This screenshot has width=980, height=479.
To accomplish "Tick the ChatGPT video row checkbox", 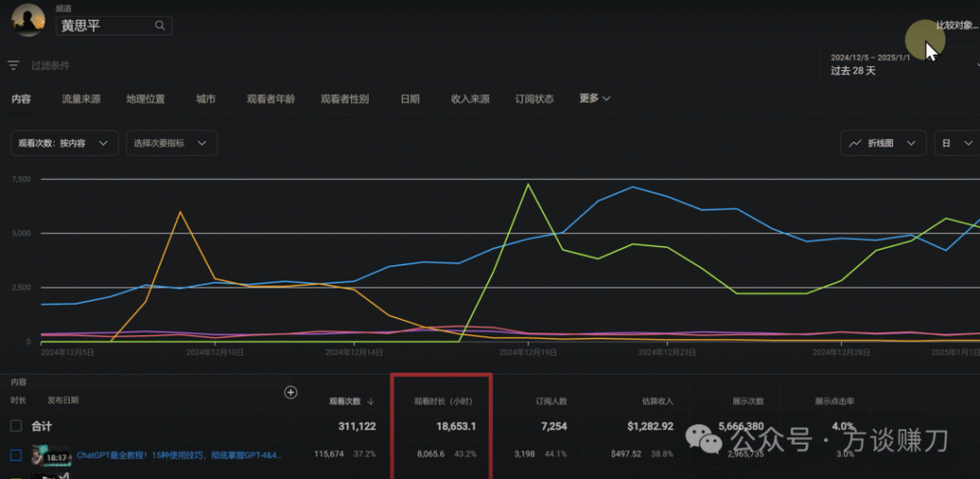I will point(15,455).
